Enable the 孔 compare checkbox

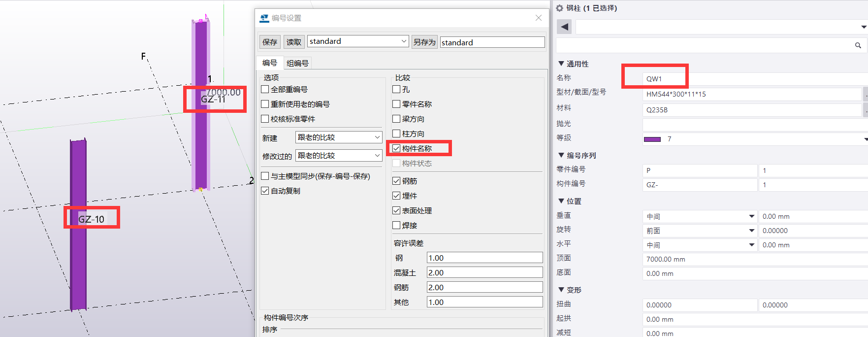[x=396, y=89]
